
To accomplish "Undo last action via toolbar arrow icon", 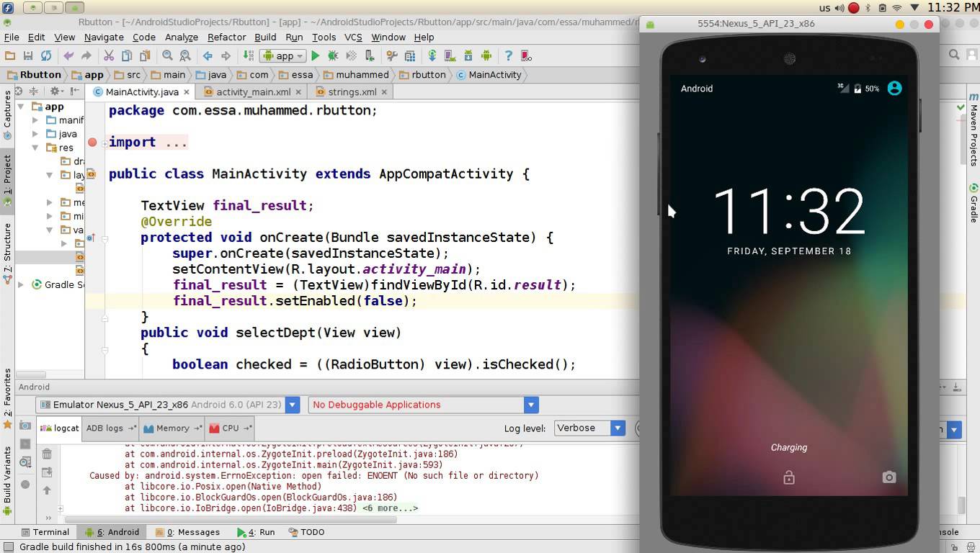I will pos(70,55).
